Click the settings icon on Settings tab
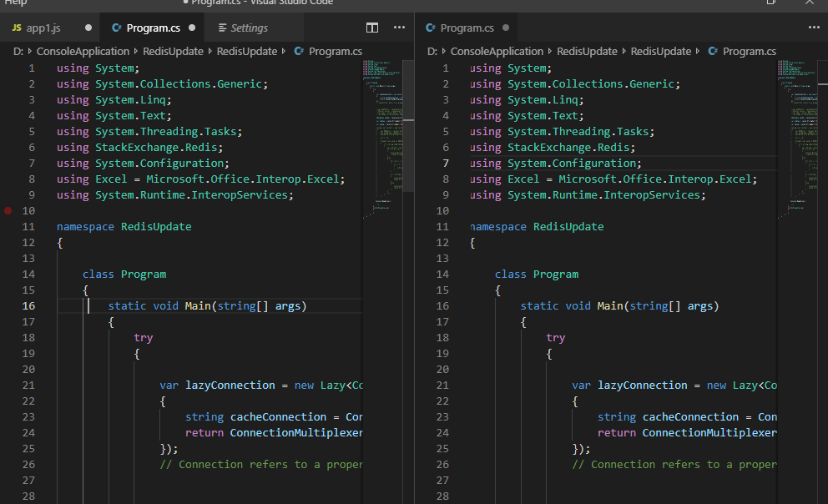 [x=222, y=28]
